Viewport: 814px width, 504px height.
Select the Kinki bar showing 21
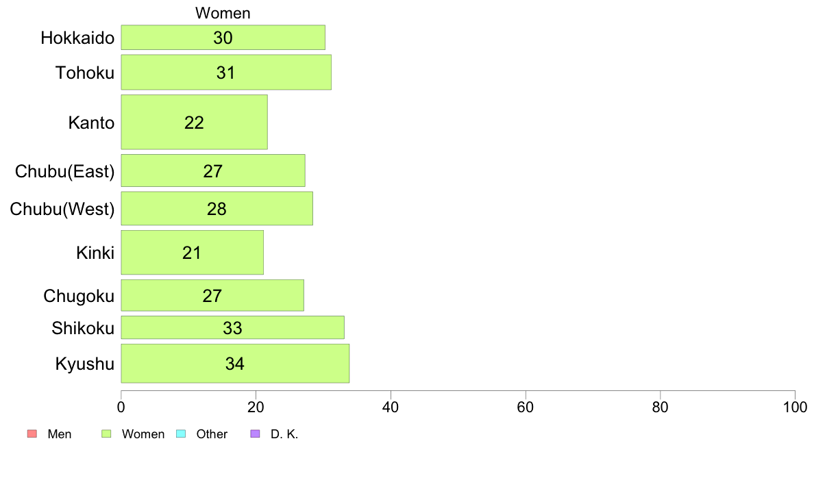pyautogui.click(x=193, y=253)
